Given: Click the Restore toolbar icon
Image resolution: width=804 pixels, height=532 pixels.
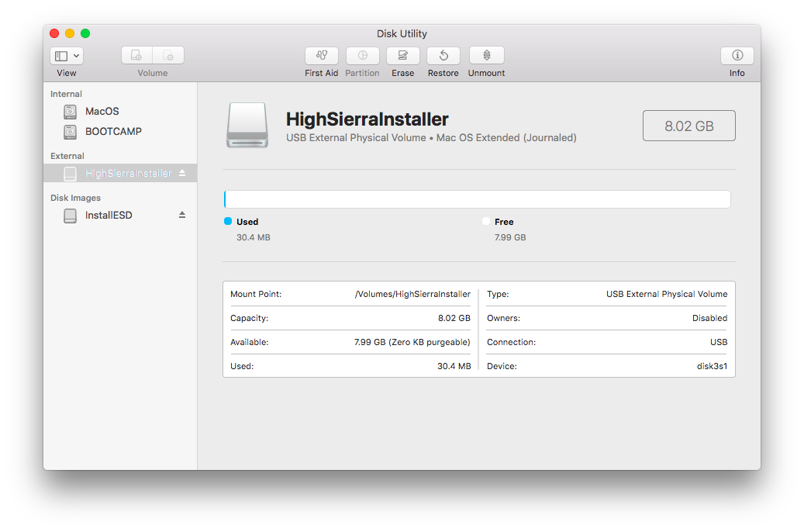Looking at the screenshot, I should [x=443, y=55].
